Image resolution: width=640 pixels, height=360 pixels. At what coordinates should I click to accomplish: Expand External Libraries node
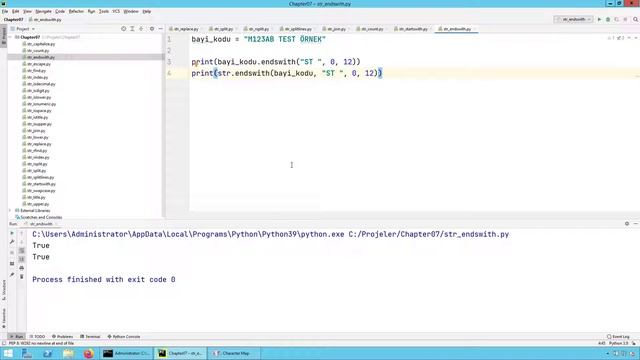(11, 211)
